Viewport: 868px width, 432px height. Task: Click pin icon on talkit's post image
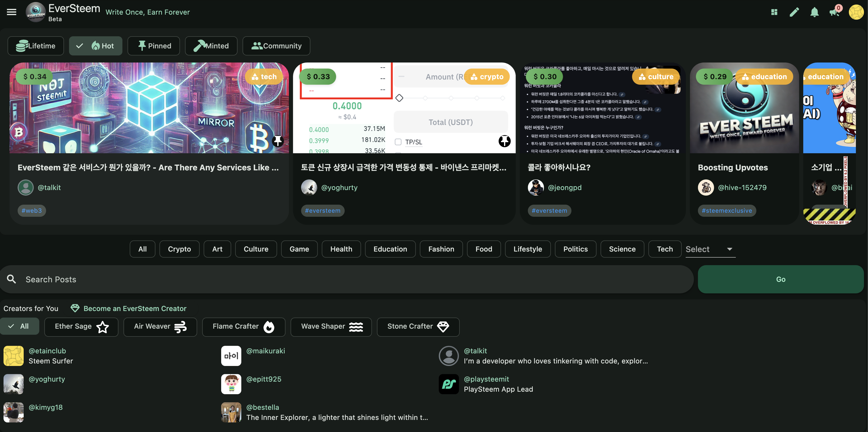click(278, 141)
